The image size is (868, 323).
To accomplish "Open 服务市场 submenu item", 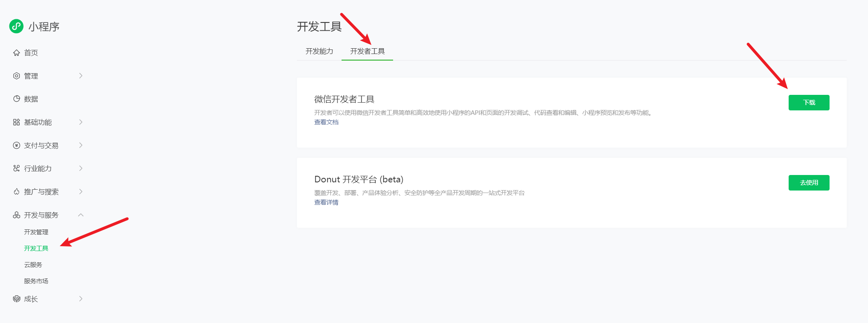I will pyautogui.click(x=36, y=281).
